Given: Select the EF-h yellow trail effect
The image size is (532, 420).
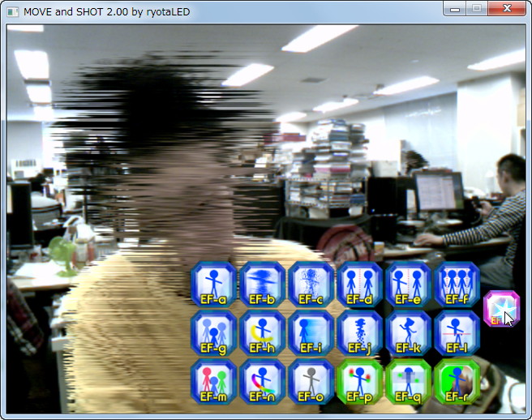Looking at the screenshot, I should click(x=262, y=333).
